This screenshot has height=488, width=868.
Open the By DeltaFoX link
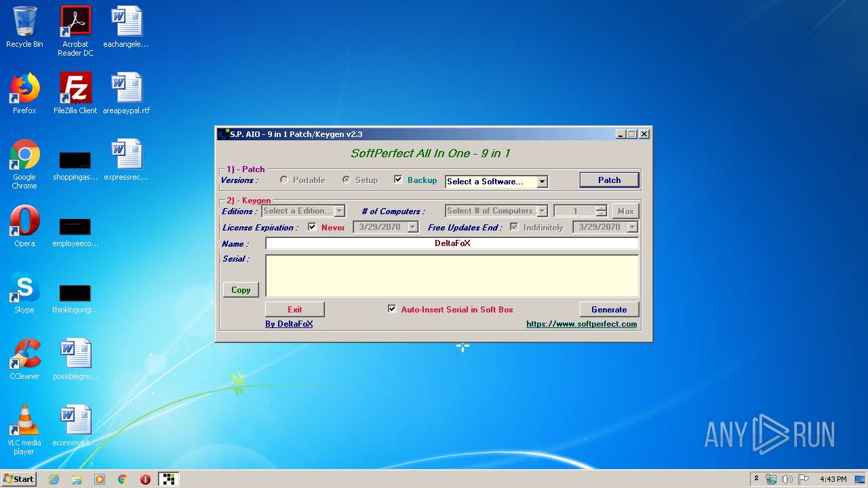pos(289,324)
